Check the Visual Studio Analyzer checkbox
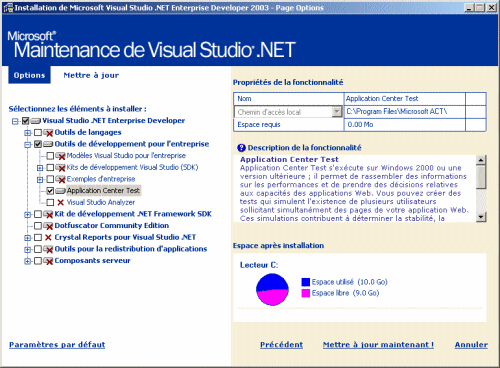 (50, 202)
